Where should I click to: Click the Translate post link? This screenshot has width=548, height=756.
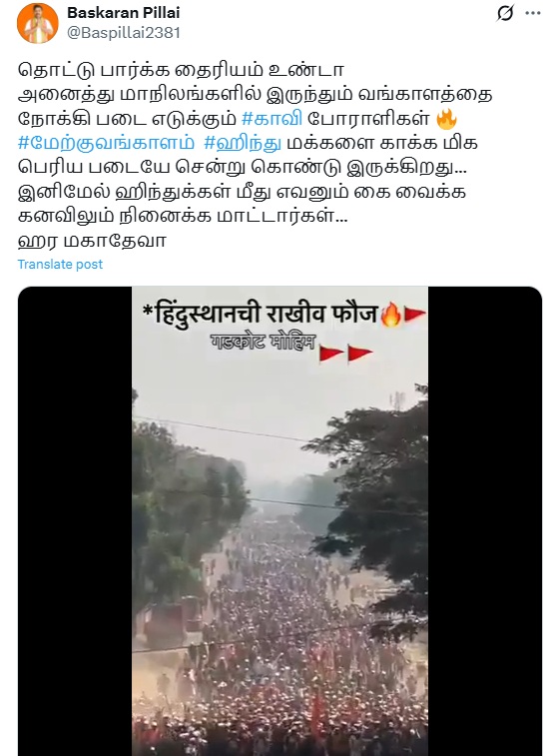tap(60, 265)
